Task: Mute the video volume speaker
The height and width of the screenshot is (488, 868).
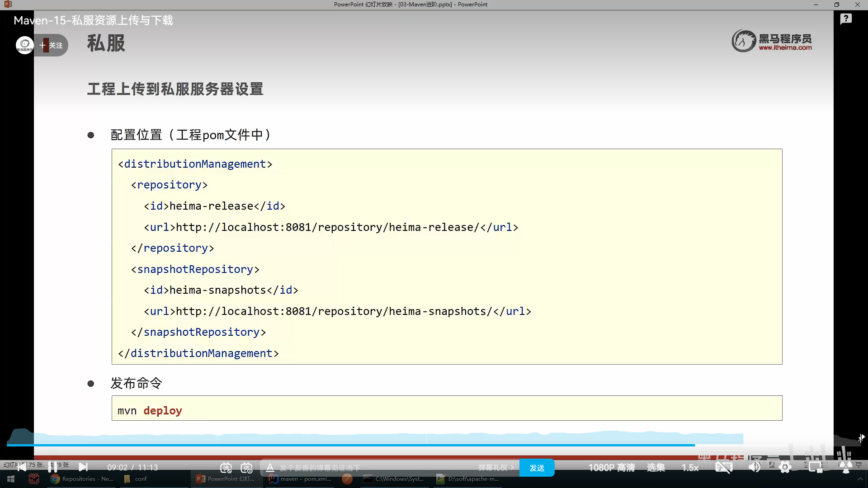Action: 754,468
